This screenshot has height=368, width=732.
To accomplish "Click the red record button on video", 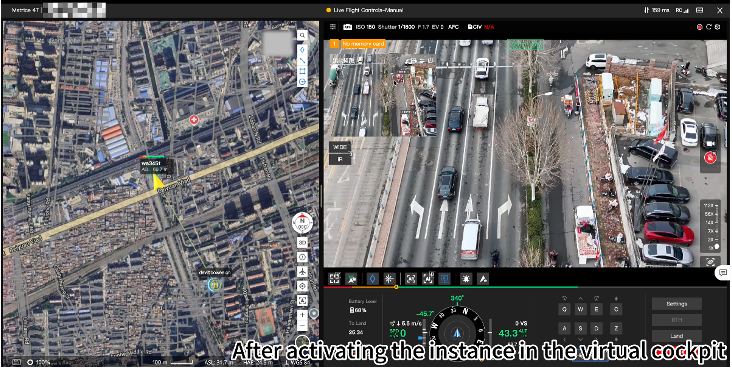I will (711, 158).
